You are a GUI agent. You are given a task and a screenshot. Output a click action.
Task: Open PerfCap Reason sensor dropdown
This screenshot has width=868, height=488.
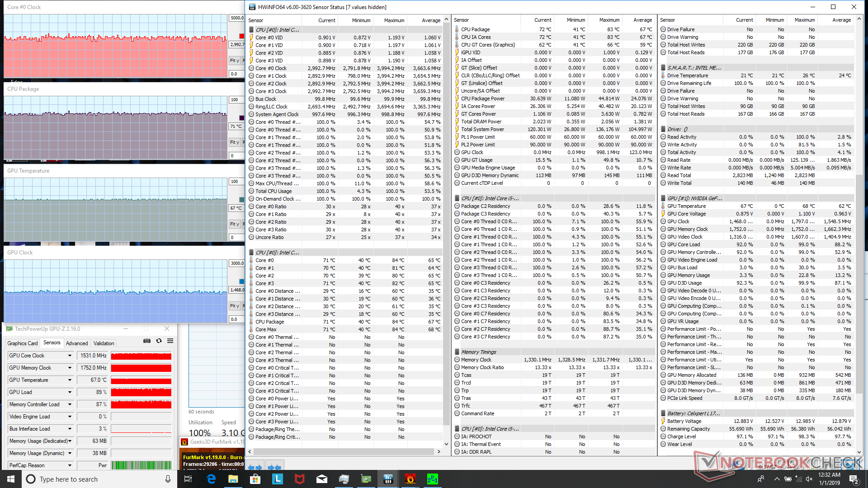pos(70,465)
